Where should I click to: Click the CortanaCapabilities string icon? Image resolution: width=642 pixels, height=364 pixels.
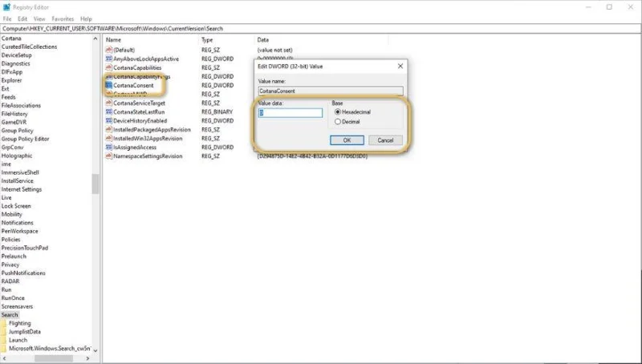coord(108,67)
